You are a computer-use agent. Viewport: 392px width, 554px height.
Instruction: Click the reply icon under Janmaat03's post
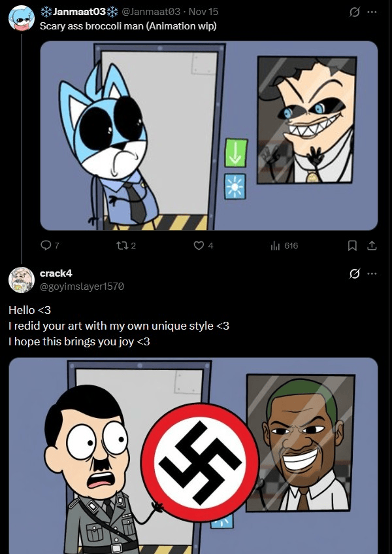46,246
